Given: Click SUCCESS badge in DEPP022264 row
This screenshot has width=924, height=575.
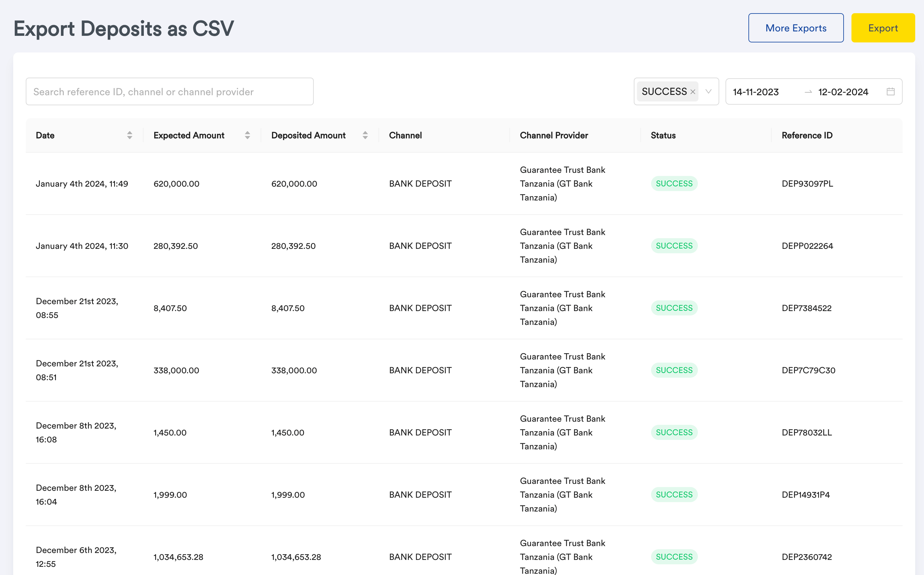Looking at the screenshot, I should tap(674, 246).
